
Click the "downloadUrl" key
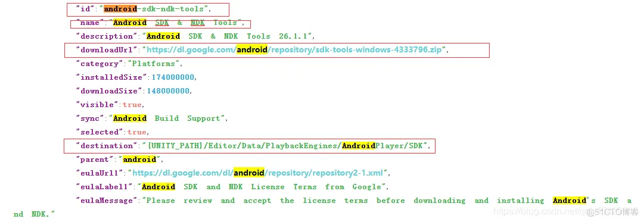[x=107, y=49]
